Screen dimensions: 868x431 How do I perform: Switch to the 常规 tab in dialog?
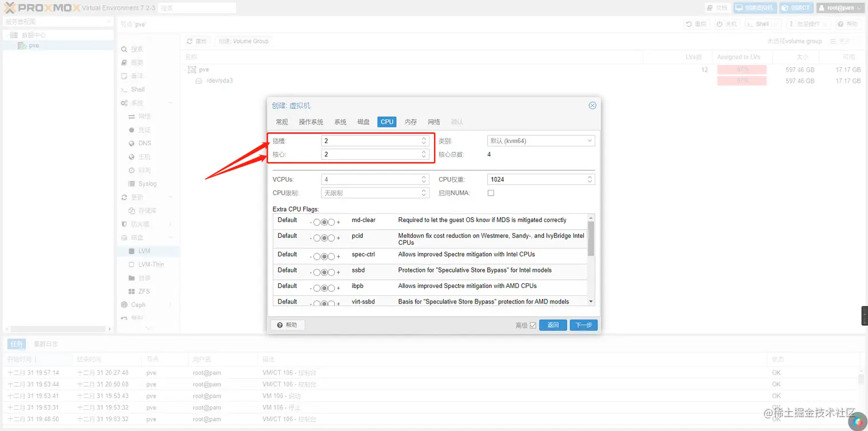click(x=282, y=122)
